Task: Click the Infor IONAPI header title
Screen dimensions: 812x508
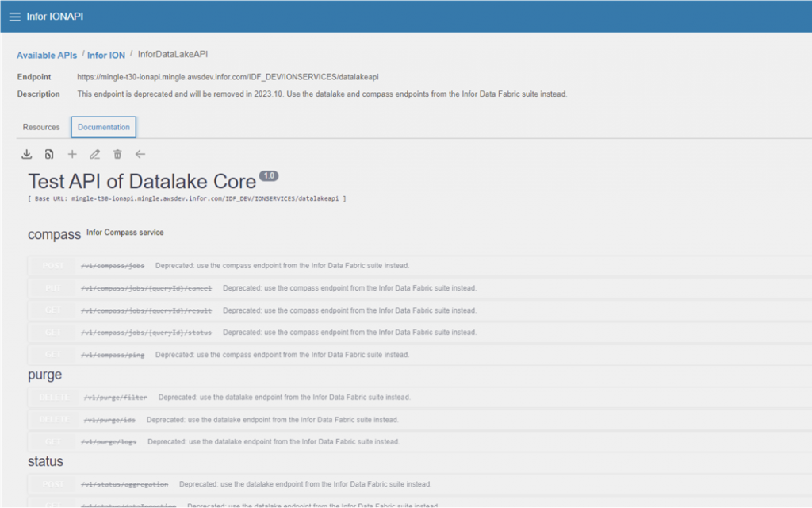Action: [55, 17]
